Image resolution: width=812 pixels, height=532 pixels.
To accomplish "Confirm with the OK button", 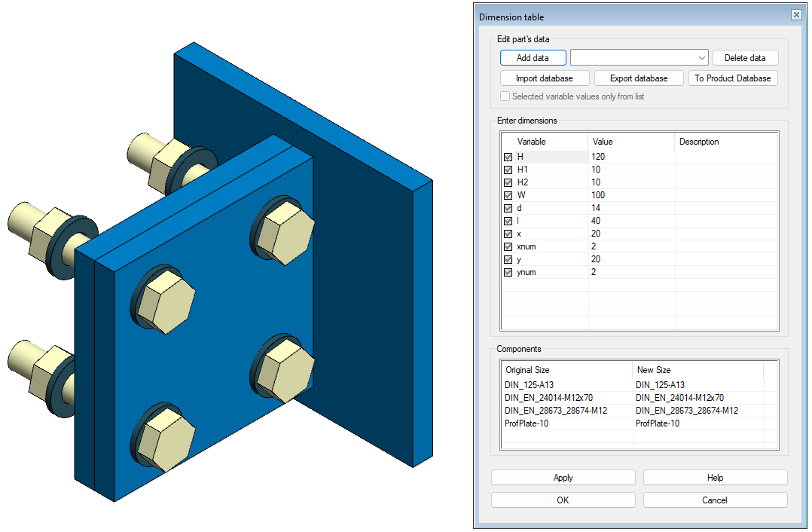I will point(563,500).
